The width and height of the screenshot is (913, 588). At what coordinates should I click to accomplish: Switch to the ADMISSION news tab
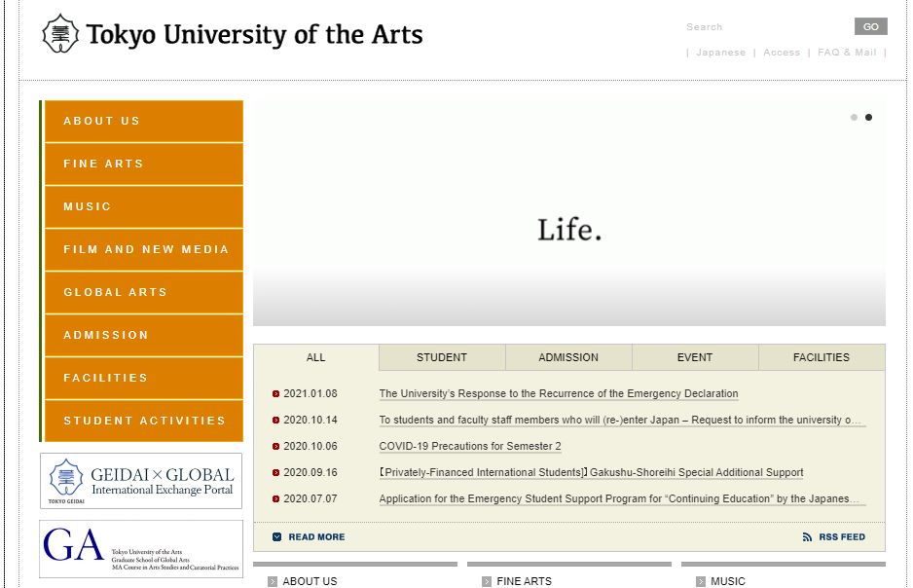(x=568, y=357)
